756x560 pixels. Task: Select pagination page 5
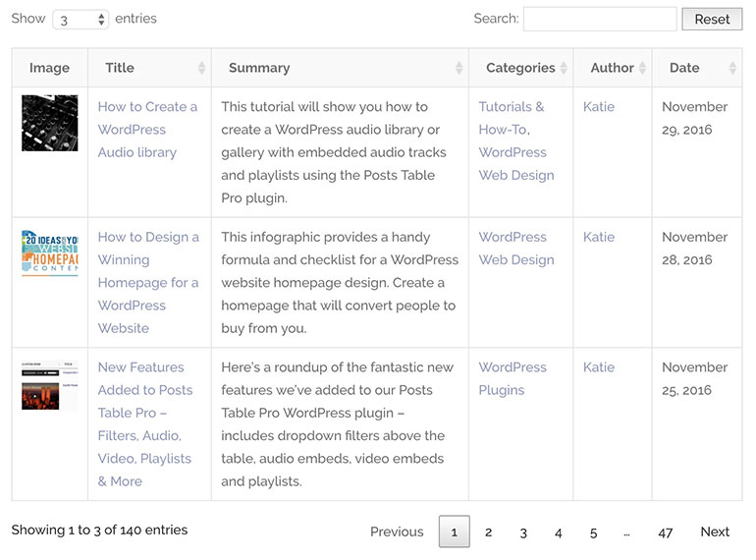coord(594,532)
